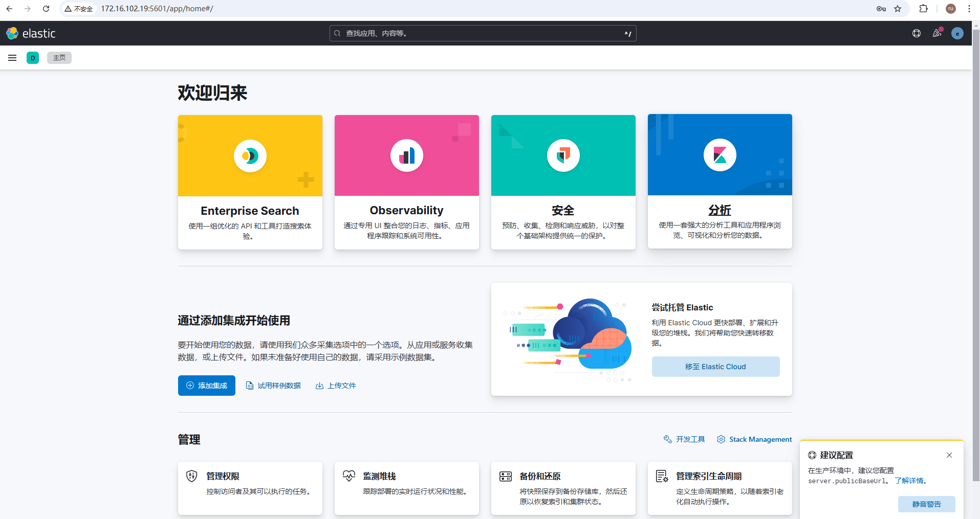980x519 pixels.
Task: Open the 管理索引生命周期 card title
Action: (x=709, y=476)
